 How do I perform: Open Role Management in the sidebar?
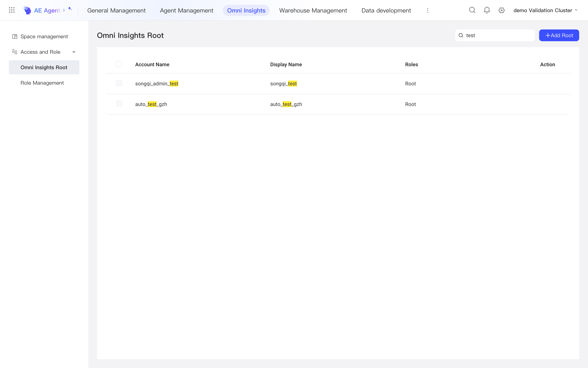click(44, 83)
